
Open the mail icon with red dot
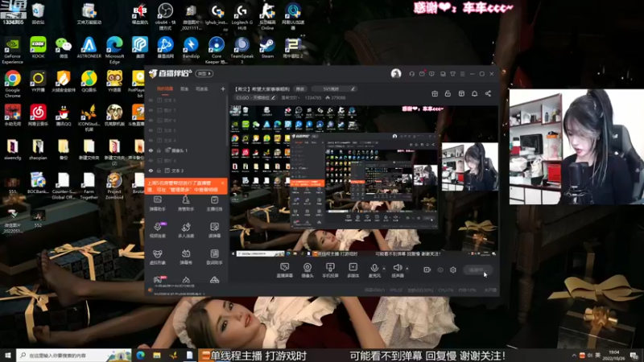pos(422,74)
